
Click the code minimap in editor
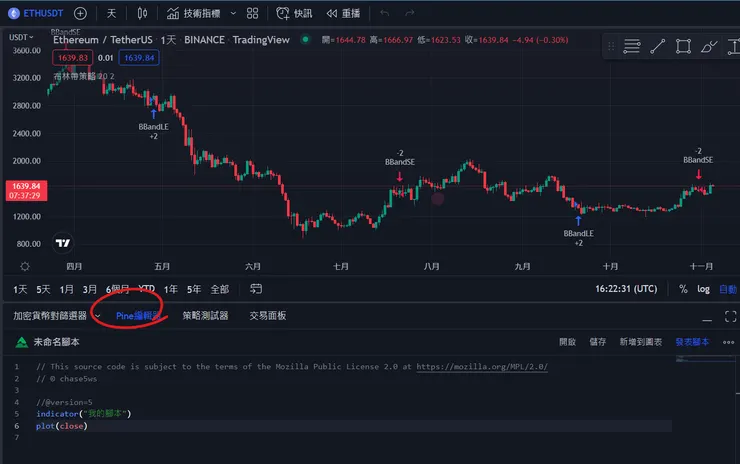705,360
